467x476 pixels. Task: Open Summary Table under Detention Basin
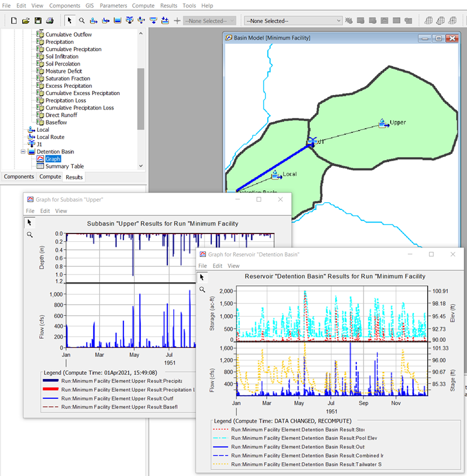tap(64, 166)
